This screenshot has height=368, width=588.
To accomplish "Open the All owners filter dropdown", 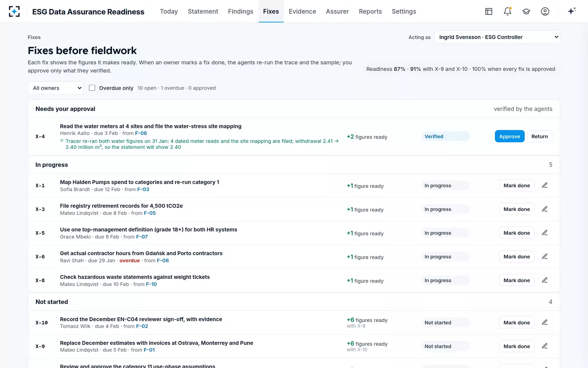I will [56, 88].
